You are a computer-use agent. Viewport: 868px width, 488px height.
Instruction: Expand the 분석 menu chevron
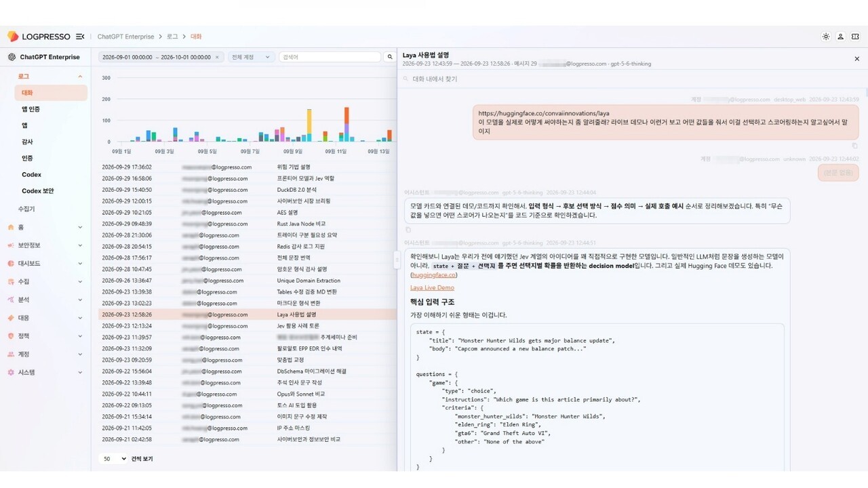click(80, 300)
